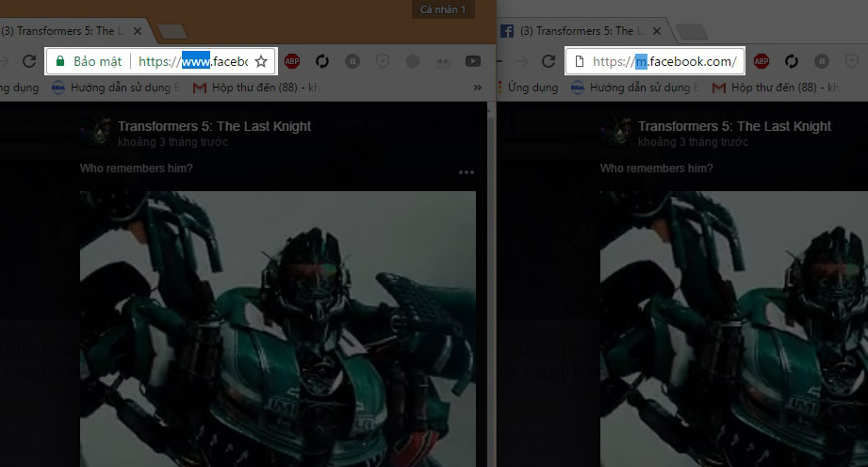Open Transformers 5 page name in right window
Screen dimensions: 868x467
pyautogui.click(x=734, y=126)
